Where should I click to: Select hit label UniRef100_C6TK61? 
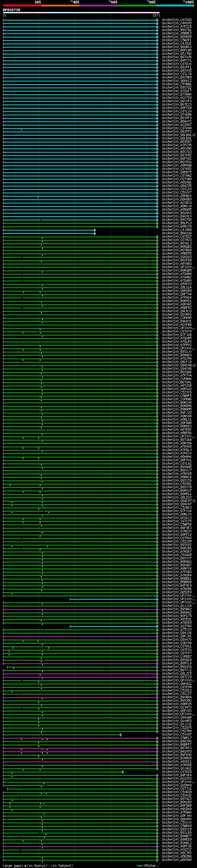(177, 646)
